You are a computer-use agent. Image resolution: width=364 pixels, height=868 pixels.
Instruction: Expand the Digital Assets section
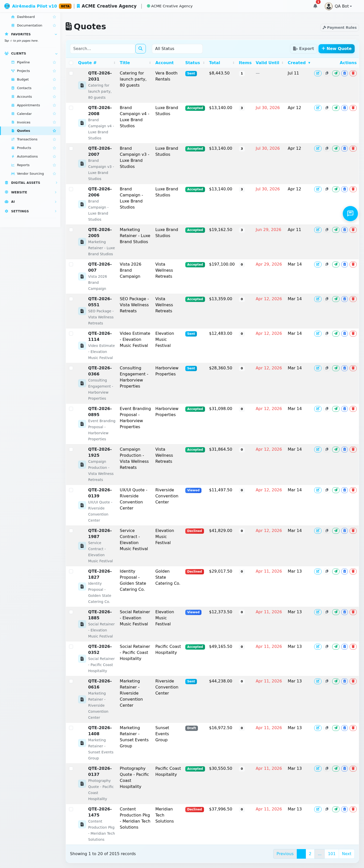coord(30,183)
